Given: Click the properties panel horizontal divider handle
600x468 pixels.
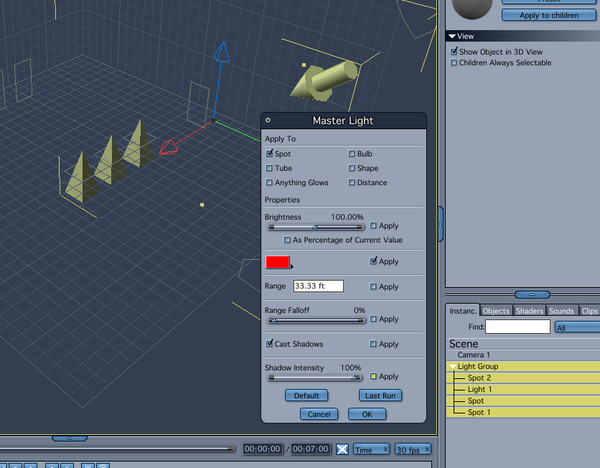Looking at the screenshot, I should 532,294.
